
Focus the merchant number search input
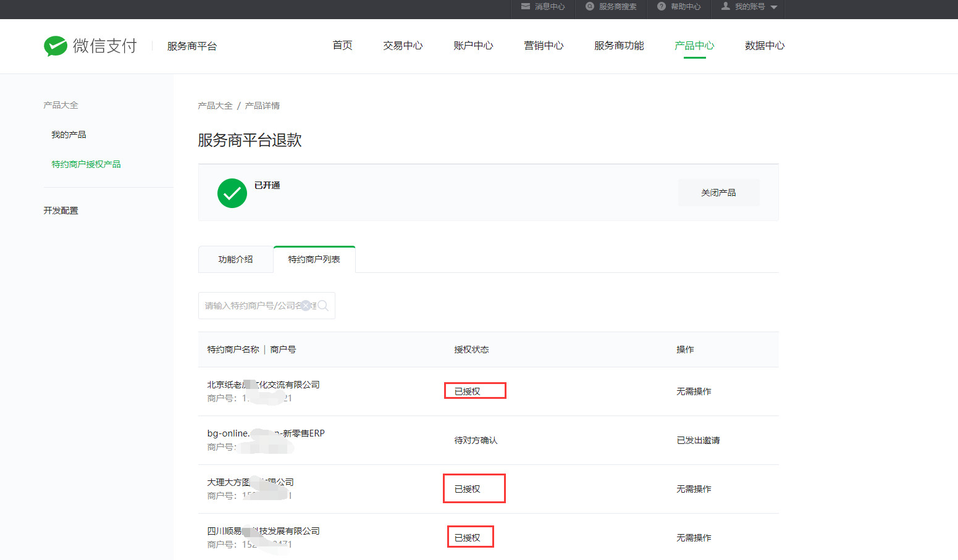coord(266,306)
